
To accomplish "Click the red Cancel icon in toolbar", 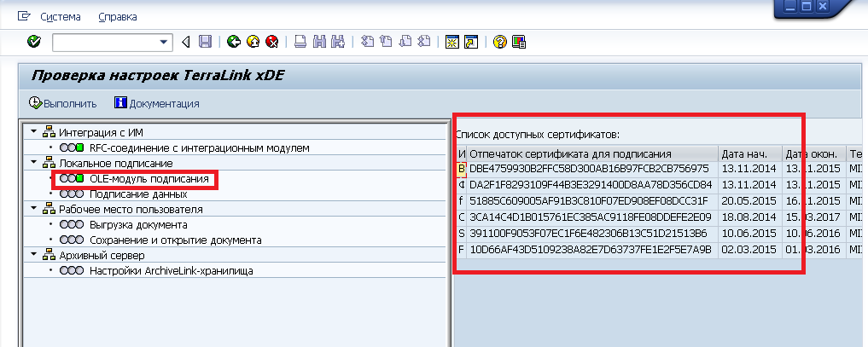I will pyautogui.click(x=272, y=41).
